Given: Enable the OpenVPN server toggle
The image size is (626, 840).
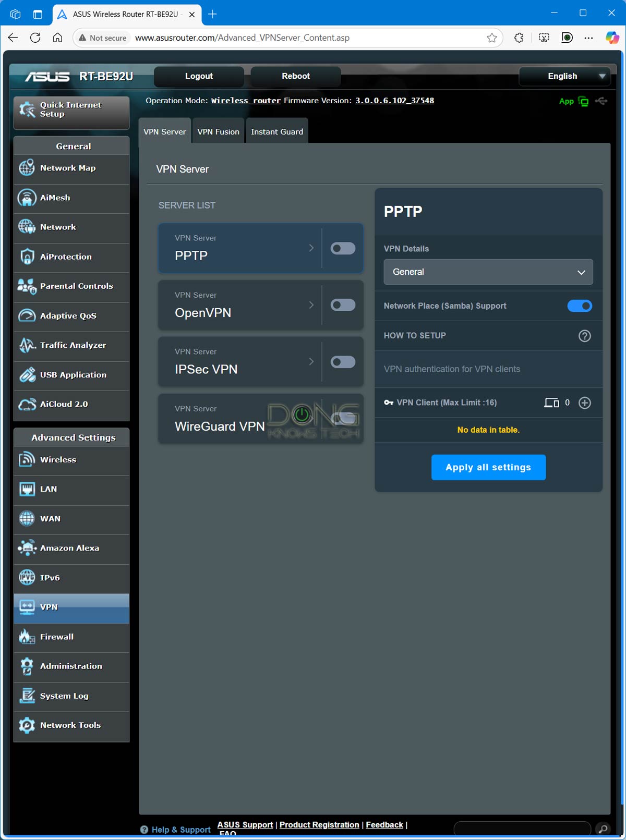Looking at the screenshot, I should [x=343, y=305].
